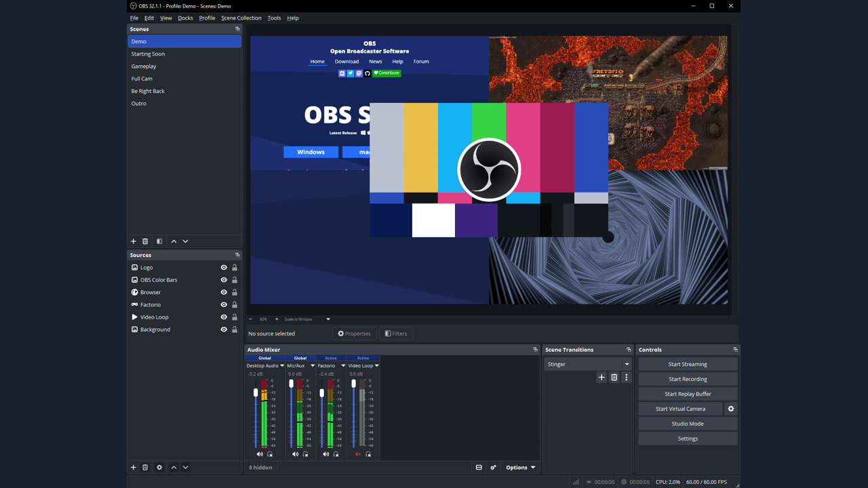Remove transition with trash icon
The height and width of the screenshot is (488, 868).
(x=614, y=378)
